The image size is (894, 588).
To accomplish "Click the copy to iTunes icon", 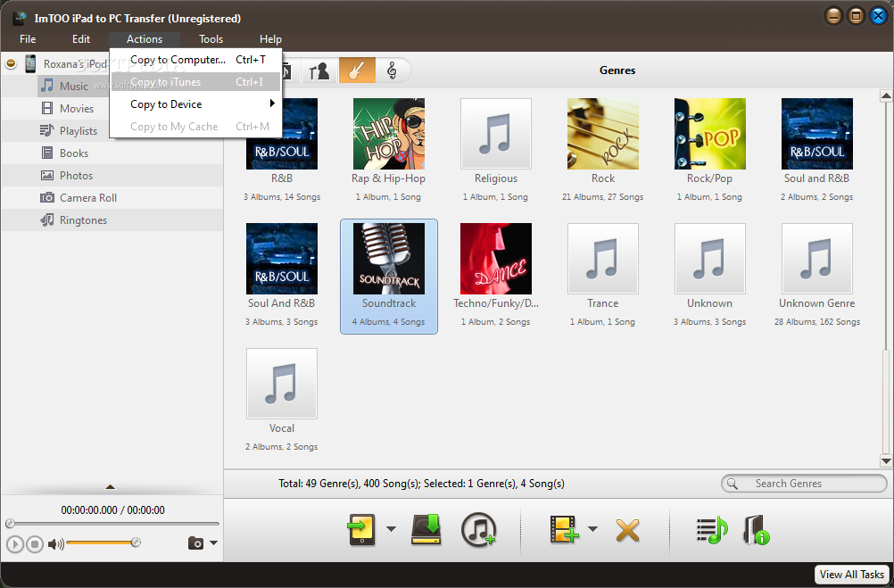I will 478,530.
